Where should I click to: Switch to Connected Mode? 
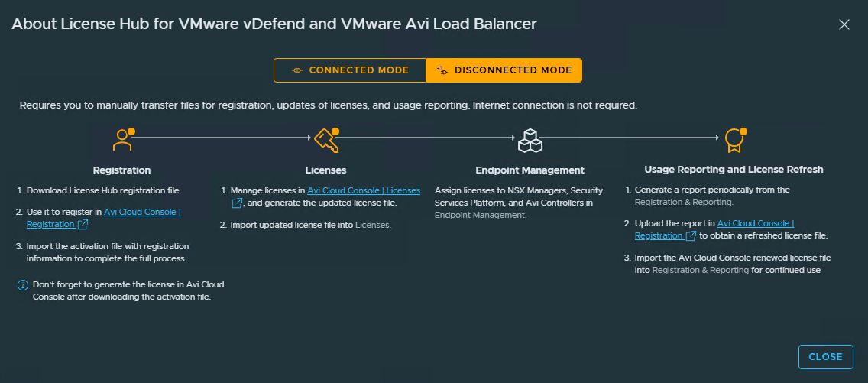[350, 70]
